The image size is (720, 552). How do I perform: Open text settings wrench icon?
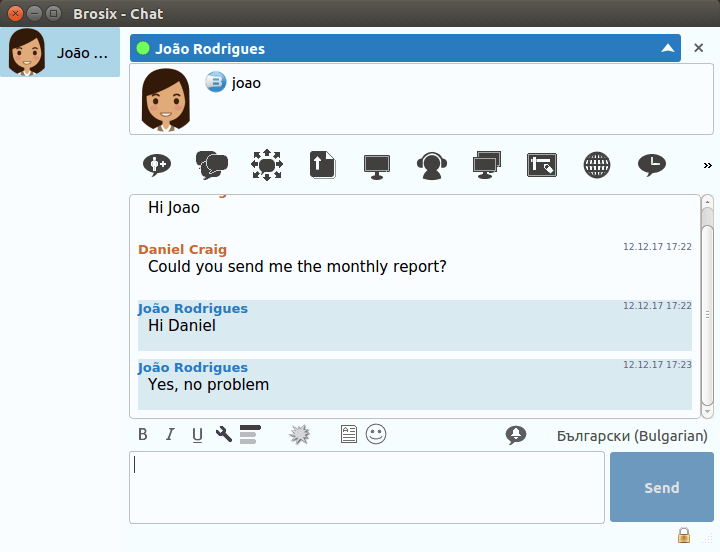[x=224, y=434]
